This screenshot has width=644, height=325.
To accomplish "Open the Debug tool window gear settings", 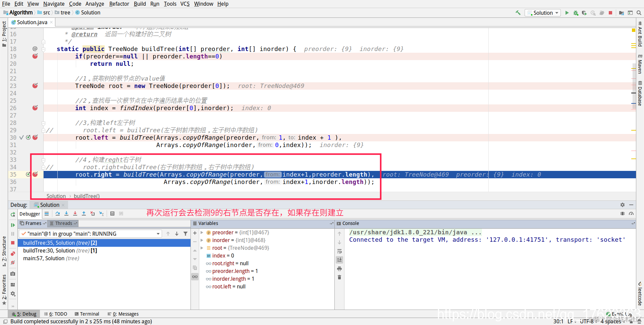I will coord(623,205).
